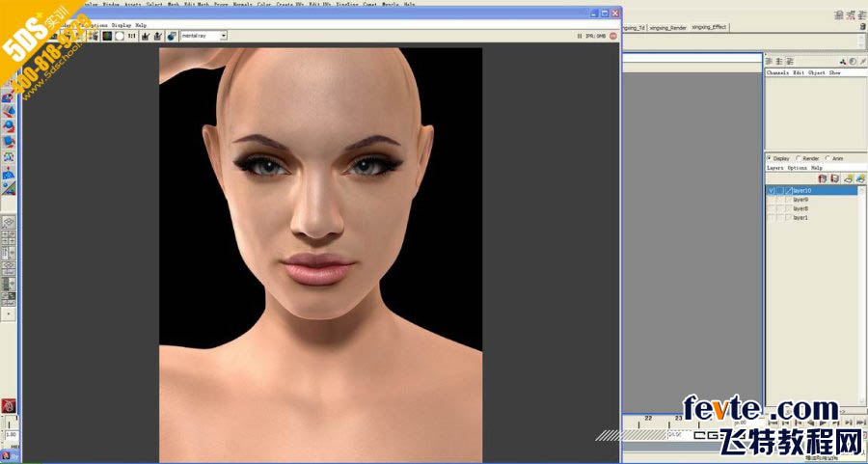Image resolution: width=868 pixels, height=464 pixels.
Task: Click the render settings clapboard icon
Action: pyautogui.click(x=93, y=36)
